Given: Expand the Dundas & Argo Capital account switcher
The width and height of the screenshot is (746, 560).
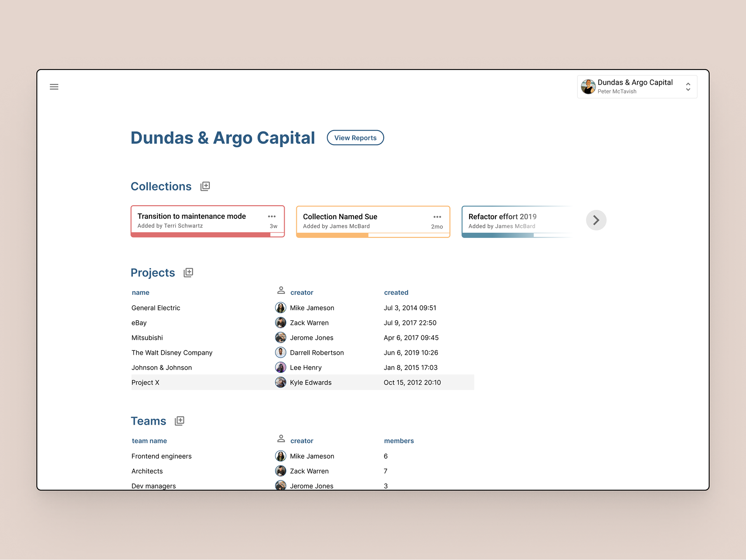Looking at the screenshot, I should [x=637, y=87].
